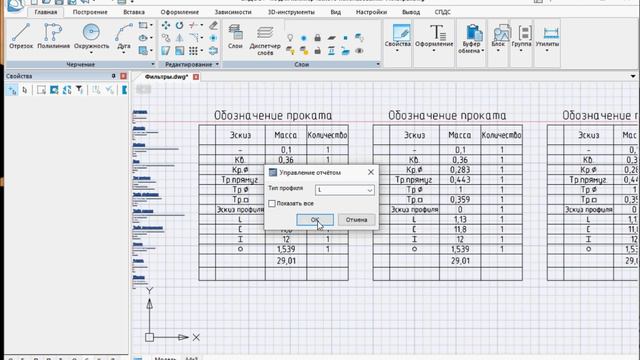This screenshot has height=360, width=640.
Task: Open the Array tool dropdown arrow
Action: click(x=202, y=51)
